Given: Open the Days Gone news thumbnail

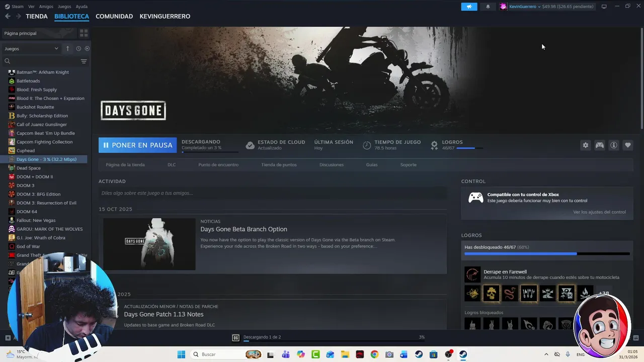Looking at the screenshot, I should (149, 244).
